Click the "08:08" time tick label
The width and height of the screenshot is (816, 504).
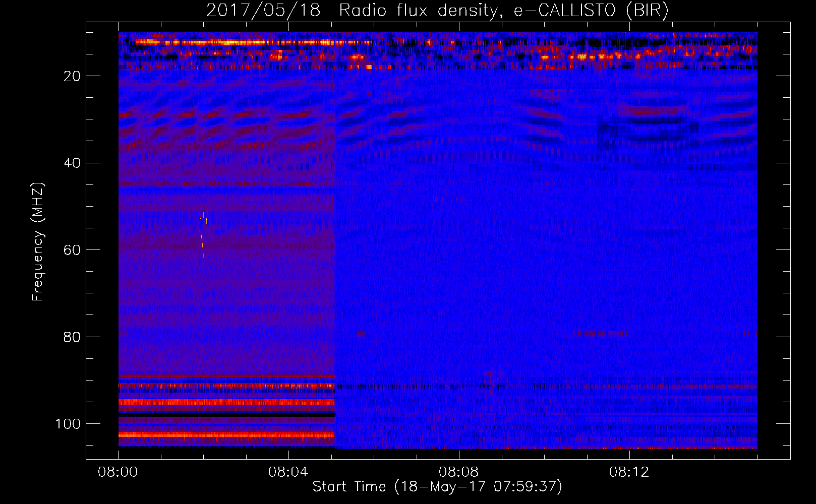click(x=459, y=472)
